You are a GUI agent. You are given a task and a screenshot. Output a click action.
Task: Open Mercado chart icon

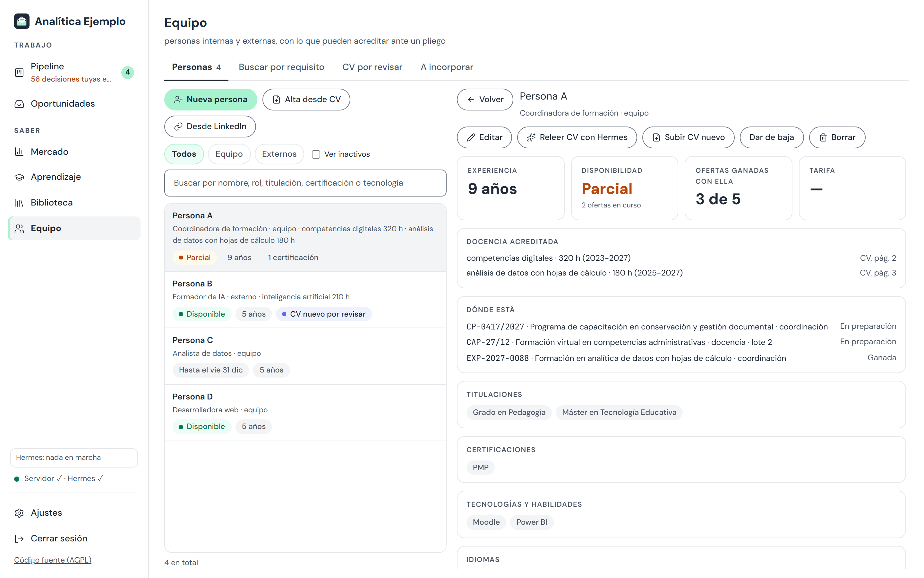coord(19,152)
